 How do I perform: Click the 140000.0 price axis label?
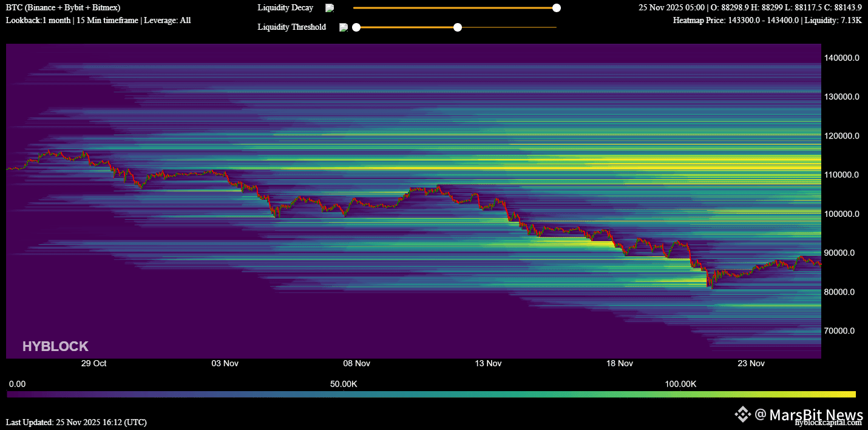[x=841, y=58]
